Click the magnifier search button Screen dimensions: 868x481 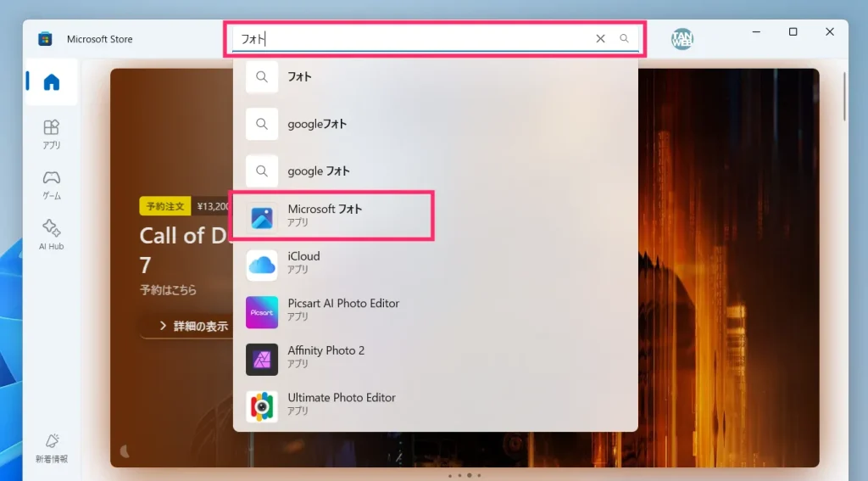[624, 38]
